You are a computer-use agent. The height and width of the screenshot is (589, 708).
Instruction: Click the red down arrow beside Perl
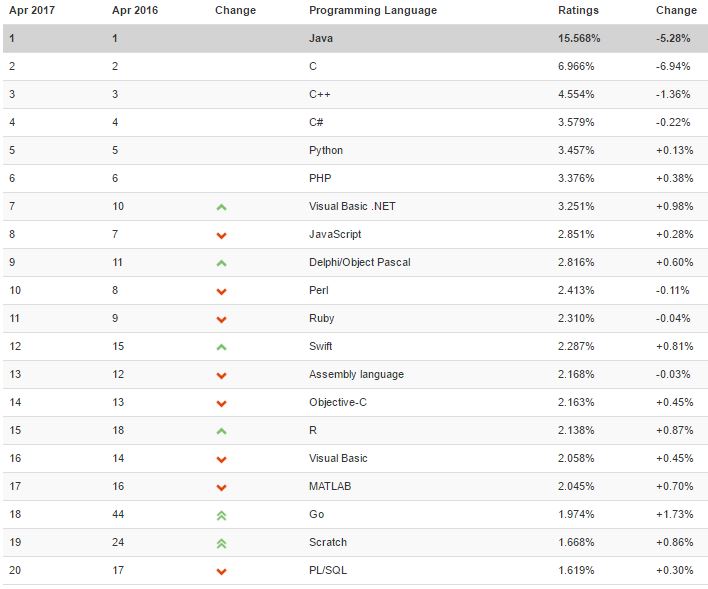[221, 291]
